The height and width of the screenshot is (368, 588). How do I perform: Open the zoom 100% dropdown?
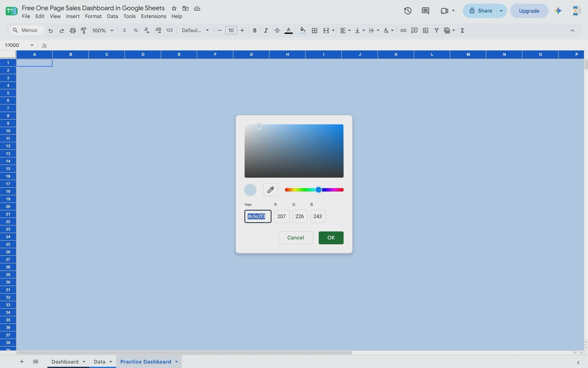pyautogui.click(x=103, y=31)
